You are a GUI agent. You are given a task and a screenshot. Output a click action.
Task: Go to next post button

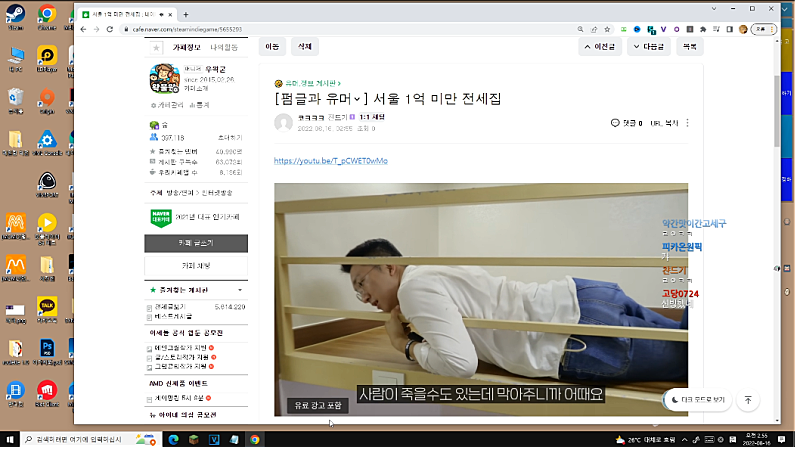point(648,46)
